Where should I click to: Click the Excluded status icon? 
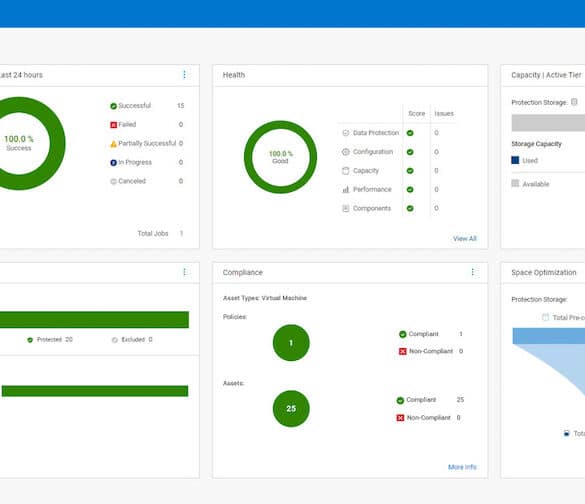click(115, 340)
